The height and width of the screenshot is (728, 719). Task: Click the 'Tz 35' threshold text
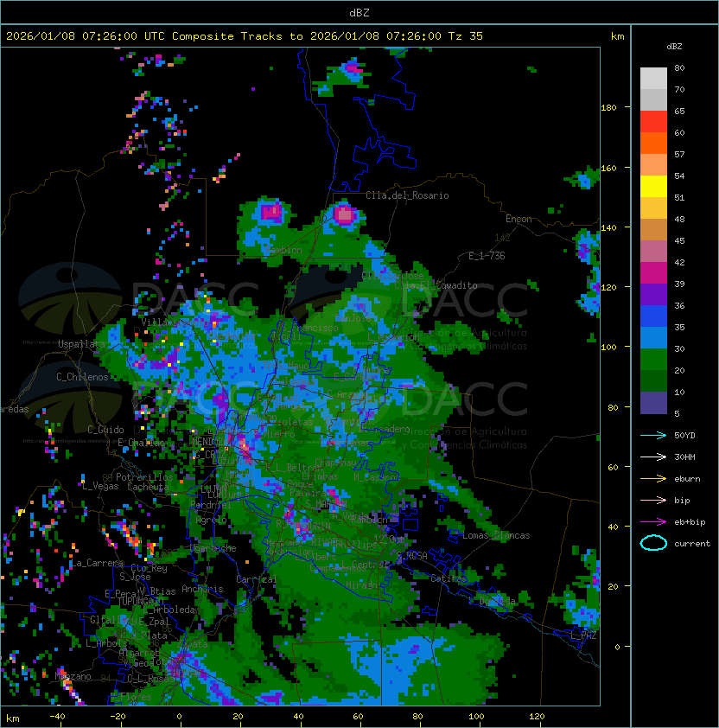click(466, 36)
